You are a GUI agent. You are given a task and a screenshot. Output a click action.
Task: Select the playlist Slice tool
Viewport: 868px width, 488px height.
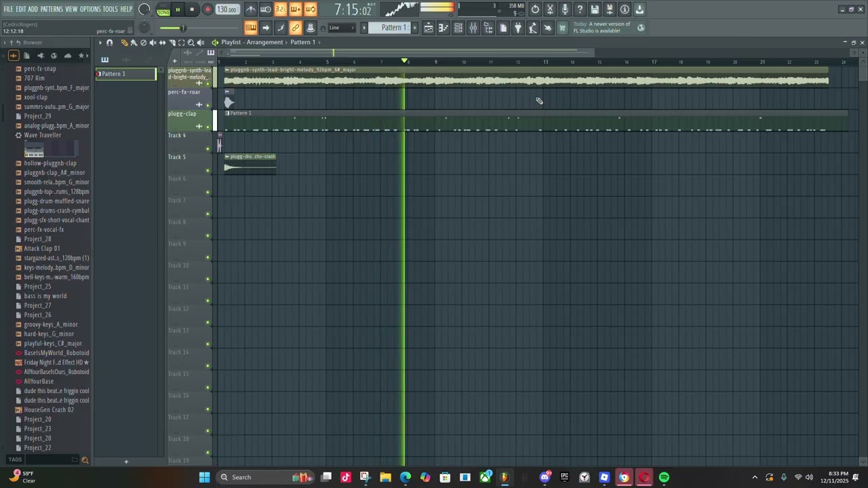[172, 43]
